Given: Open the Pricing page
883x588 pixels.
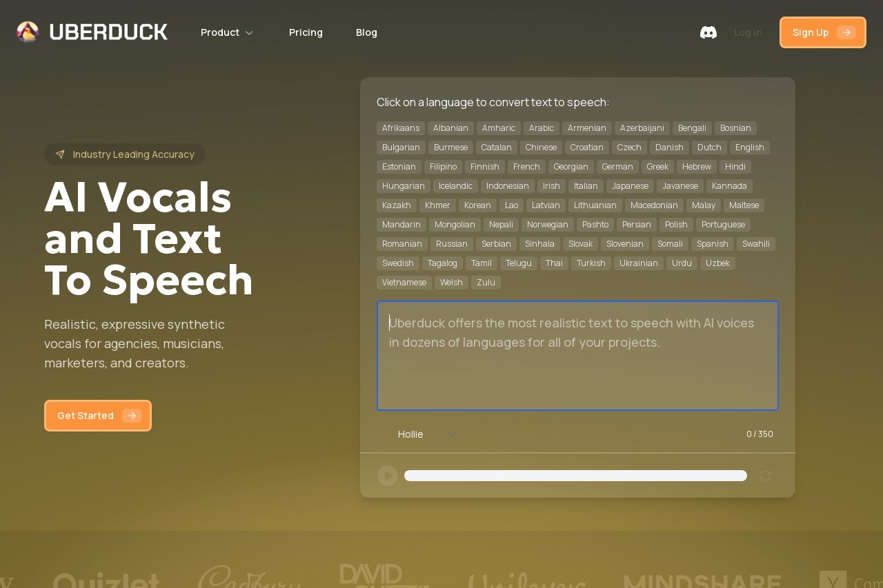Looking at the screenshot, I should [x=306, y=32].
